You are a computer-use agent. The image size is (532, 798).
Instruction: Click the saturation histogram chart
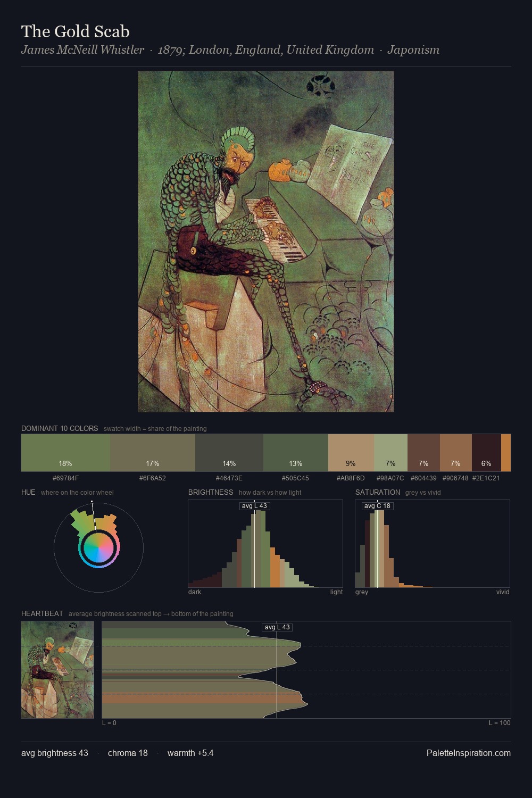(433, 544)
